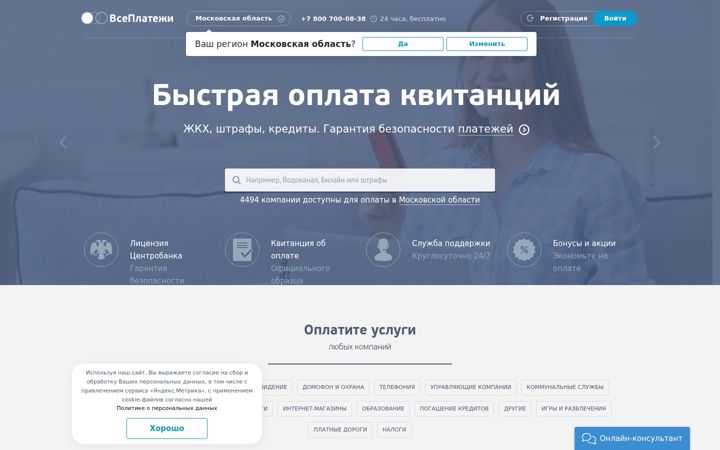
Task: Select the ПЛАТНЫЕ ДОРОГИ category
Action: coord(340,430)
